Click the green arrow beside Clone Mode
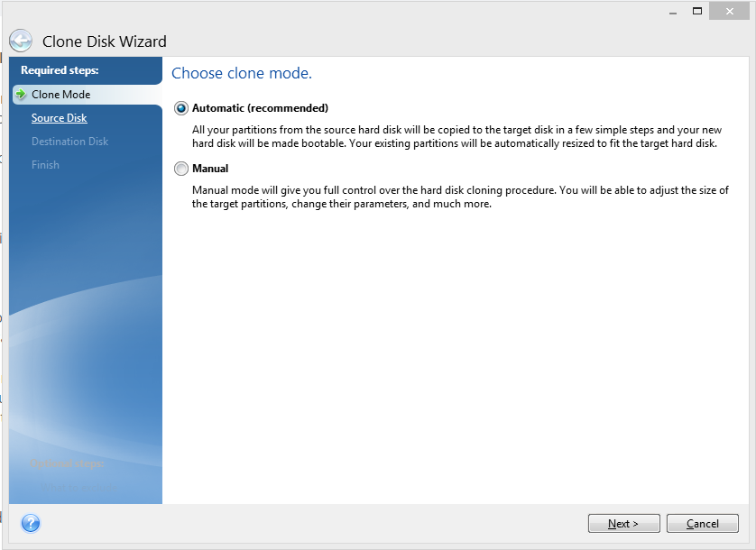Screen dimensions: 756x550 [23, 94]
